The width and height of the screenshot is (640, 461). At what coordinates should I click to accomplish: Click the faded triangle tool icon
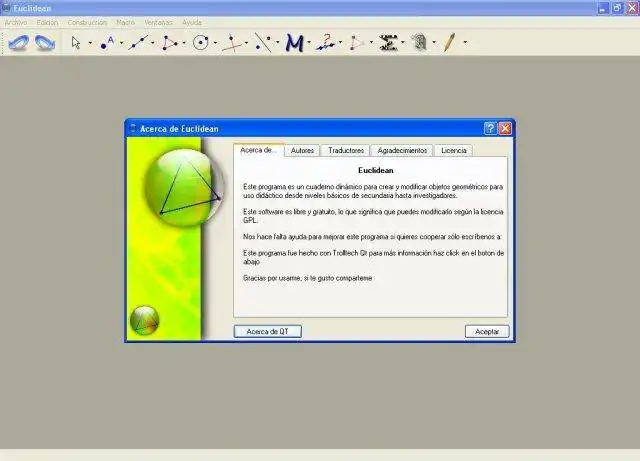point(356,42)
